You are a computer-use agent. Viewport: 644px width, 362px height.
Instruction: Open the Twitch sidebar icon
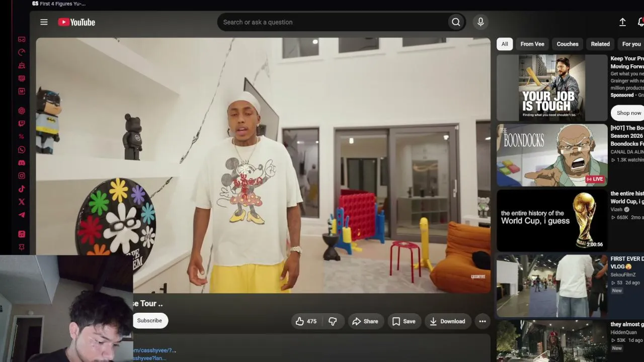click(22, 124)
